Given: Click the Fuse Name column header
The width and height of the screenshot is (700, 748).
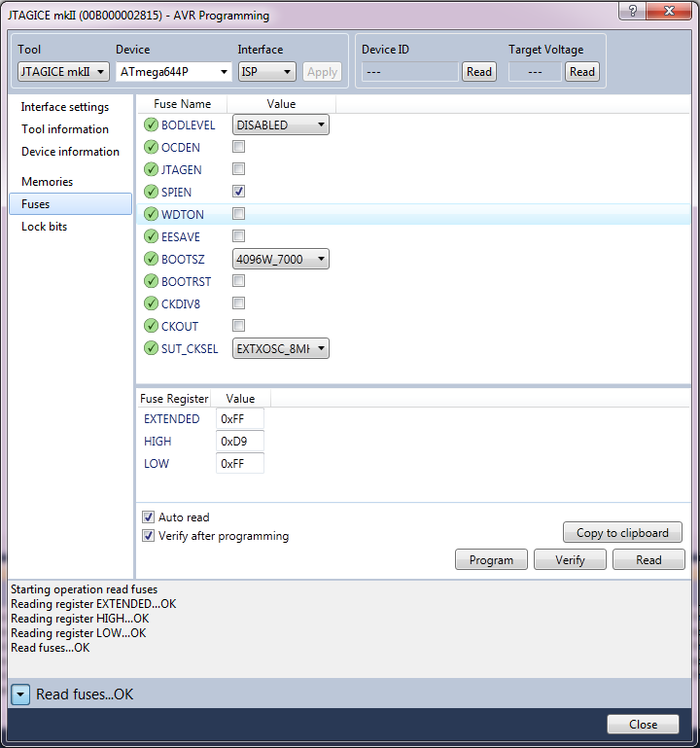Looking at the screenshot, I should [182, 104].
